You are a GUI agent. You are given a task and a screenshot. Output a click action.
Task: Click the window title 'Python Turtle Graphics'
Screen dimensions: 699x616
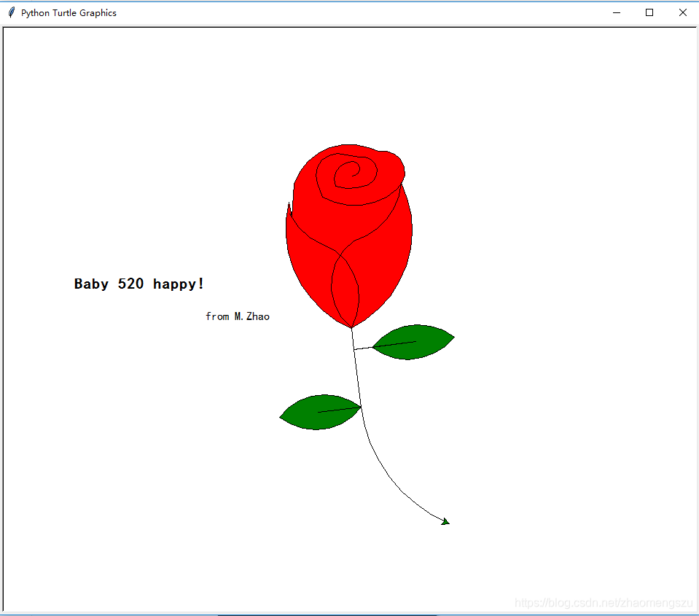click(69, 13)
